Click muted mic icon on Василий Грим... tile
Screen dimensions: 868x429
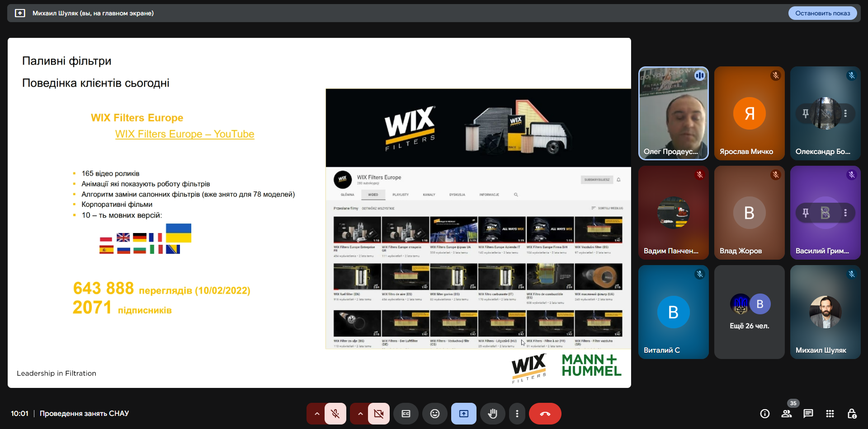852,175
